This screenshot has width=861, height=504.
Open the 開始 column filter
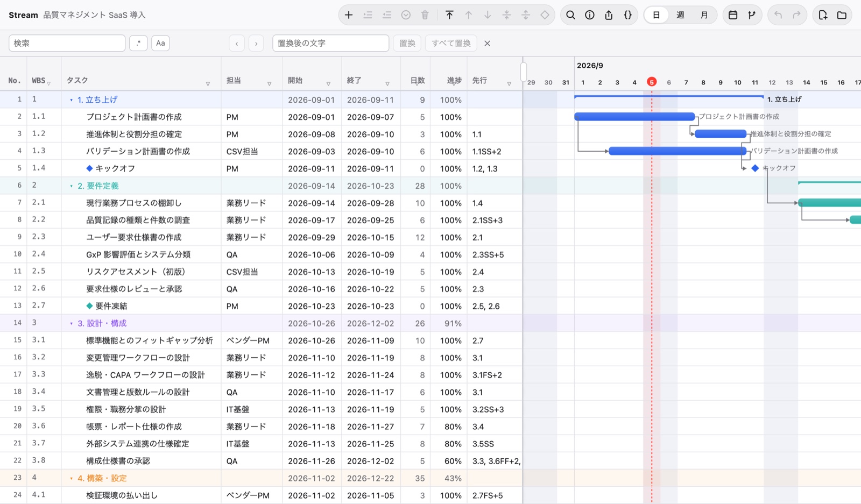click(x=328, y=84)
